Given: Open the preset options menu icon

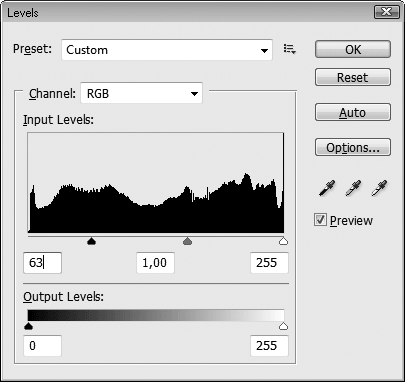Looking at the screenshot, I should click(290, 49).
